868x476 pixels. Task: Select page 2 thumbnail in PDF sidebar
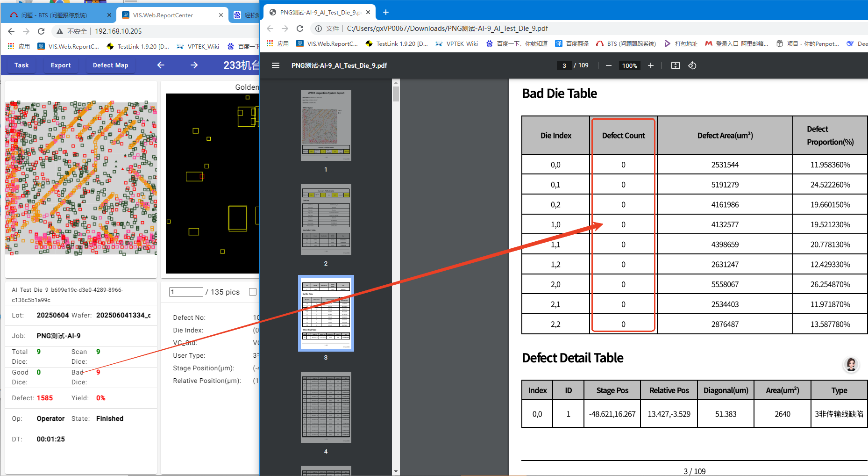[326, 219]
